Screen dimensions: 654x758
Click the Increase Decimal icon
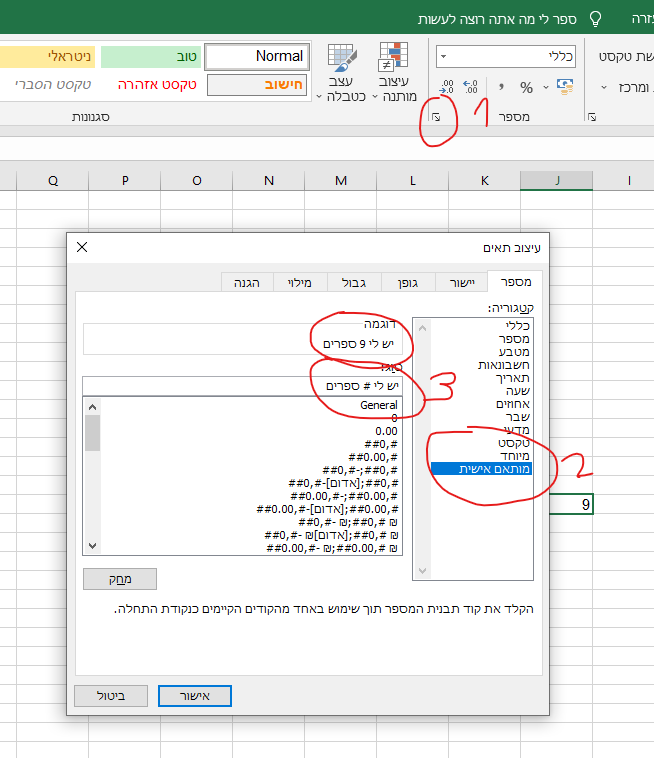[470, 87]
